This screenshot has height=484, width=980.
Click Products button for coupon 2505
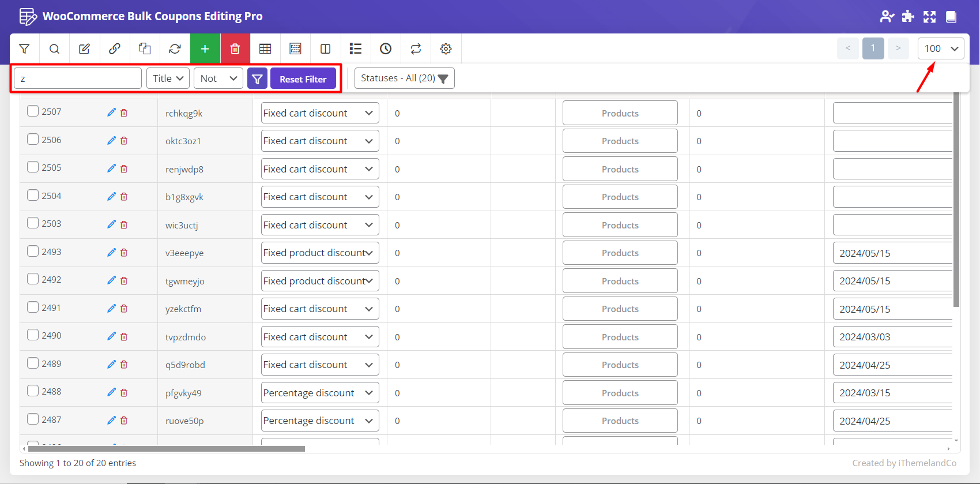coord(620,169)
